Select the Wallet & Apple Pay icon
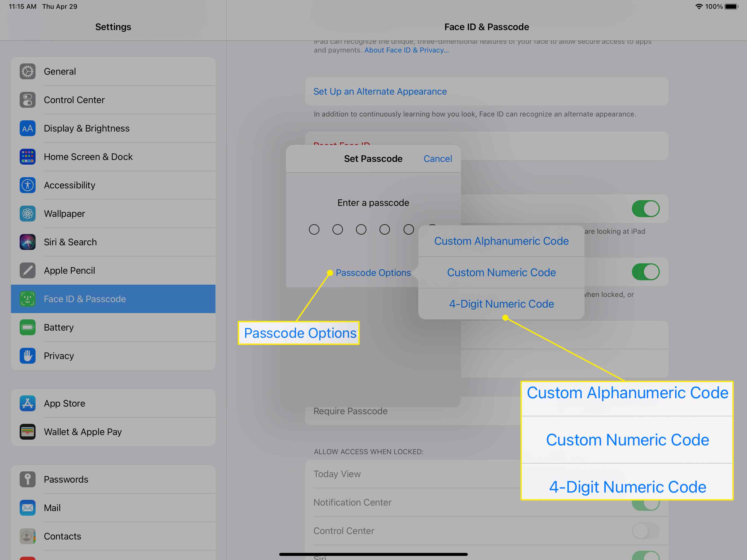 click(x=27, y=432)
